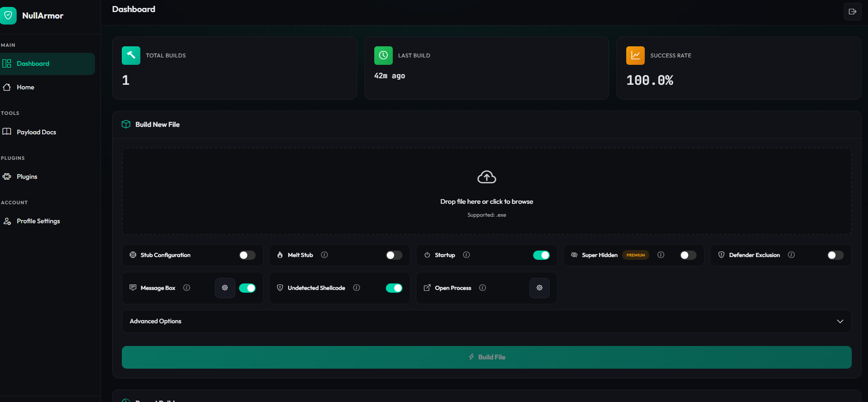
Task: Open Plugins in the sidebar
Action: pyautogui.click(x=47, y=176)
